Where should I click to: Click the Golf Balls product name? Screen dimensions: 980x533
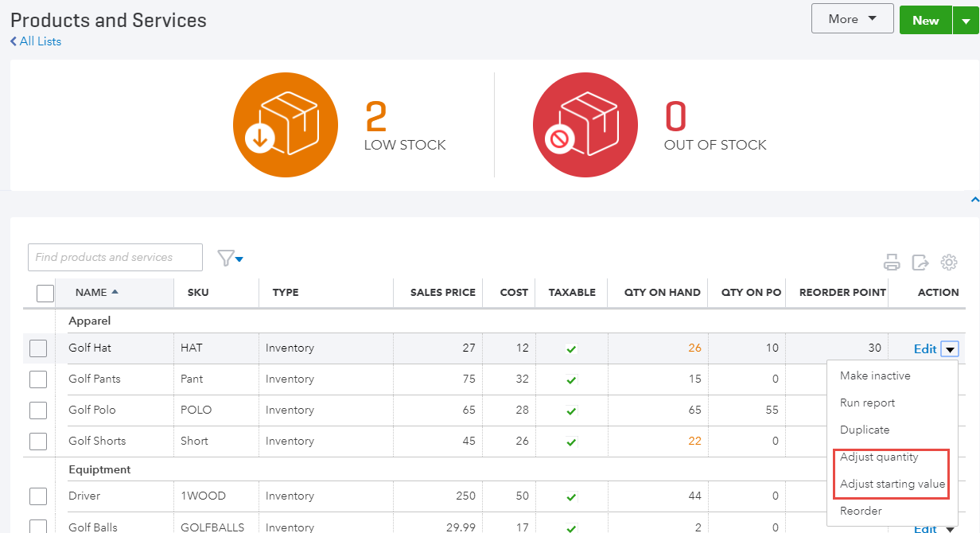pyautogui.click(x=93, y=527)
